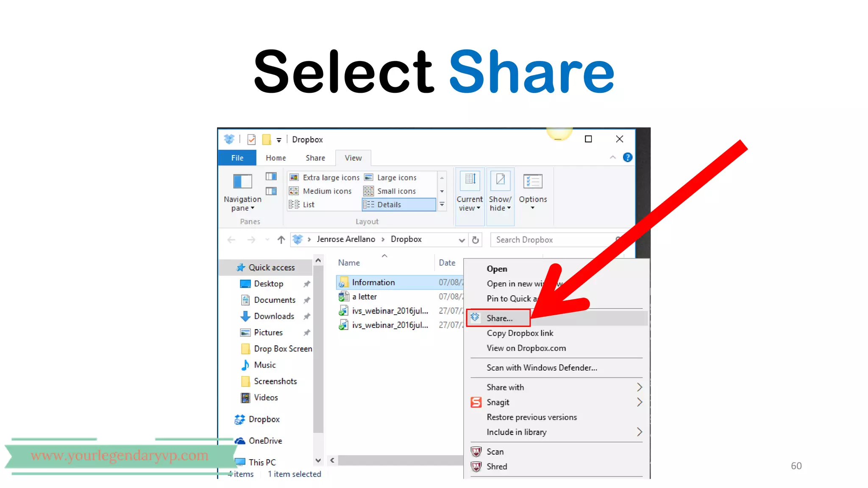Image resolution: width=868 pixels, height=488 pixels.
Task: Click the New folder quick access icon
Action: pyautogui.click(x=266, y=139)
